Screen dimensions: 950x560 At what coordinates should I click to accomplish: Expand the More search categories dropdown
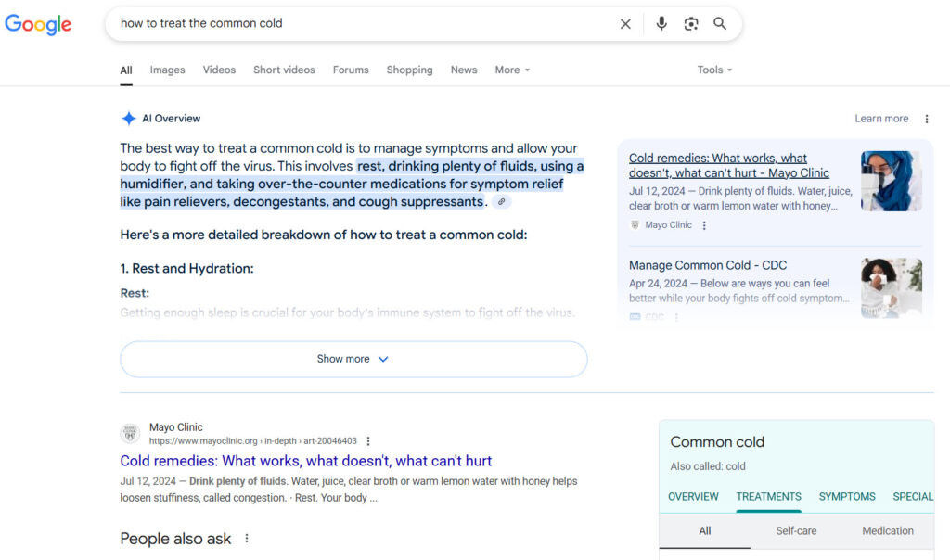point(511,70)
